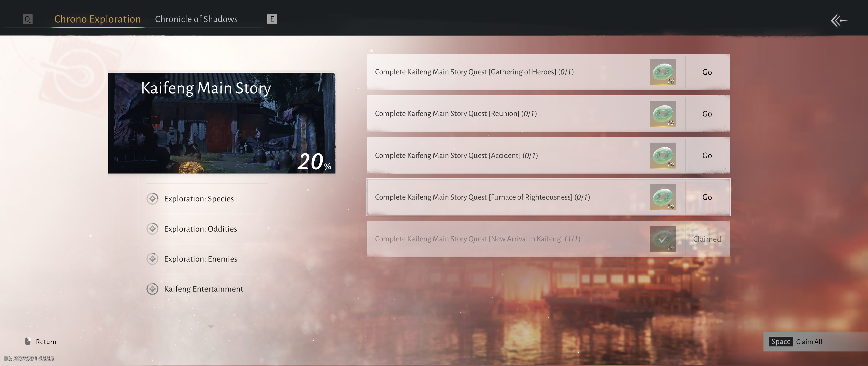Click the back arrow icon at top right
Image resolution: width=868 pixels, height=366 pixels.
tap(839, 20)
